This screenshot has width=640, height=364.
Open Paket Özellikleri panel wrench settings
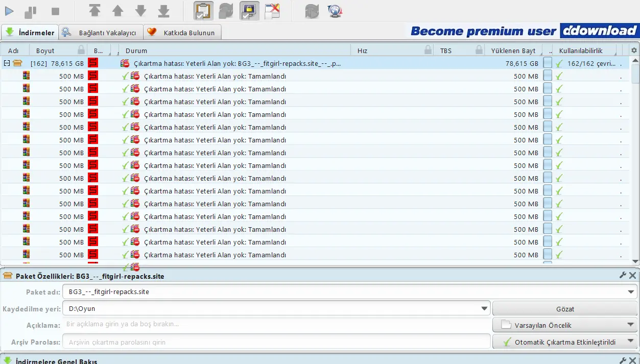[623, 275]
